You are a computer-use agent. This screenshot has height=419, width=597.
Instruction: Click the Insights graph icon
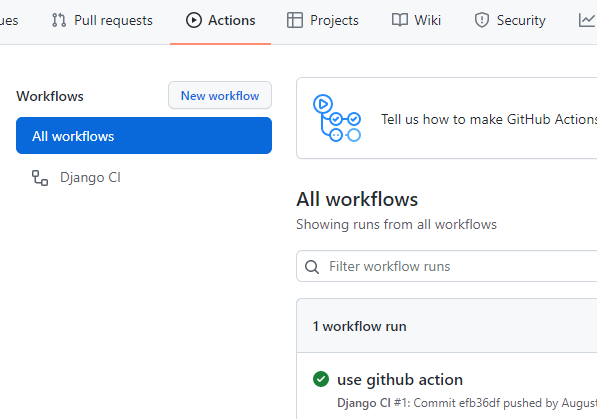click(x=587, y=20)
